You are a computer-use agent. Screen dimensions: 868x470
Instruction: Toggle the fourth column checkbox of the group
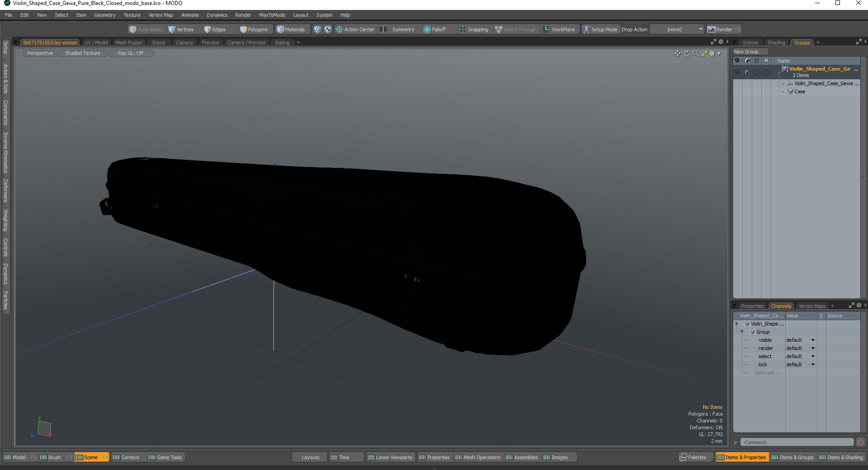(766, 72)
